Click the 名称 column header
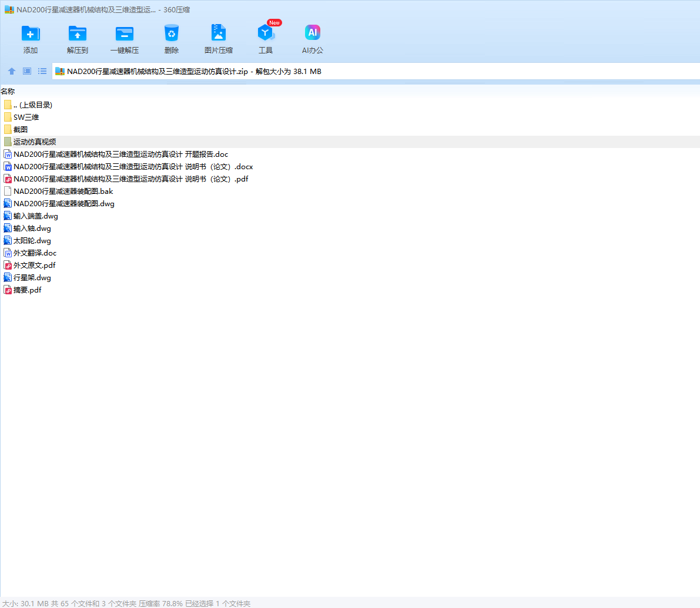700x608 pixels. (x=8, y=92)
